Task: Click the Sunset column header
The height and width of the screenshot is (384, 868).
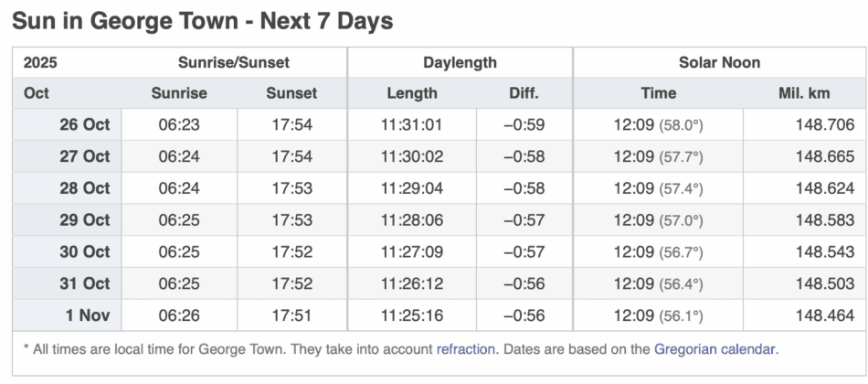Action: [x=291, y=93]
